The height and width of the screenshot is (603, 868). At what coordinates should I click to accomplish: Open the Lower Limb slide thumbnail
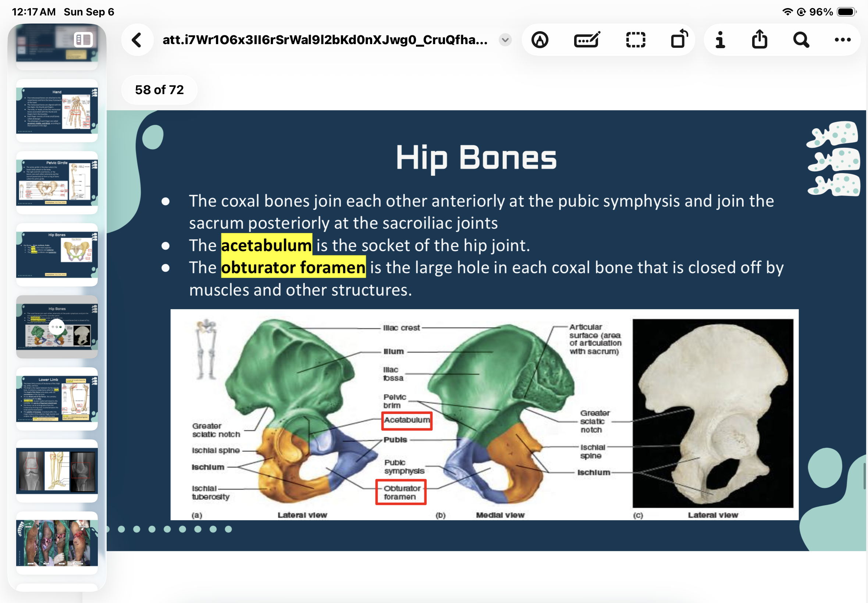pyautogui.click(x=57, y=399)
